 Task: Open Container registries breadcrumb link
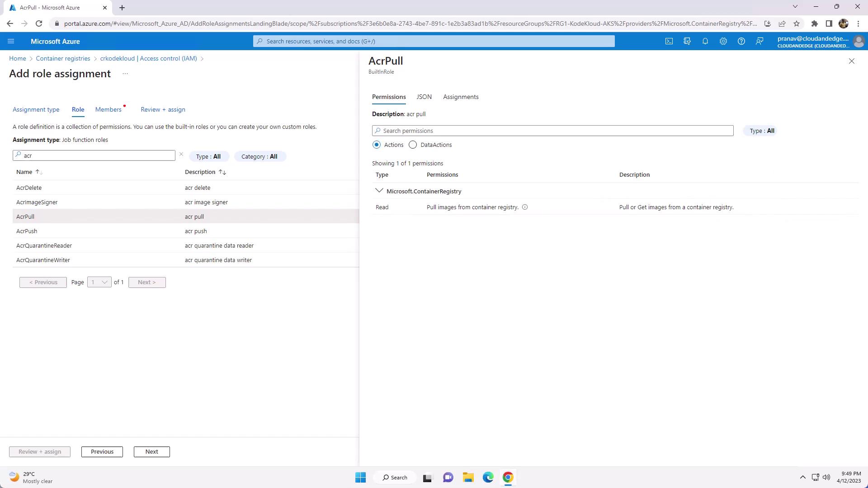click(63, 59)
